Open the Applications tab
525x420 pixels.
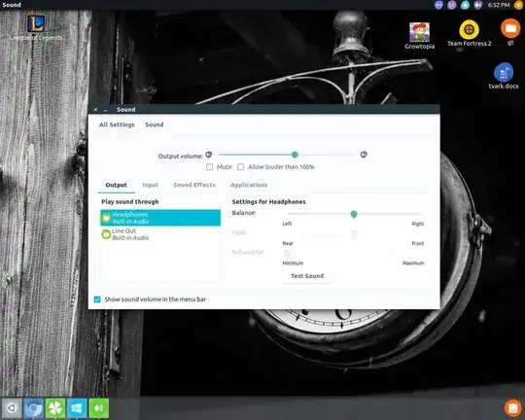click(249, 185)
